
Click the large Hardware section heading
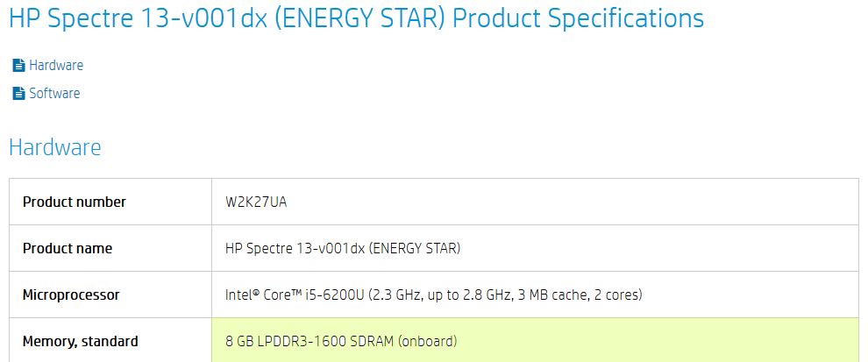pos(54,147)
